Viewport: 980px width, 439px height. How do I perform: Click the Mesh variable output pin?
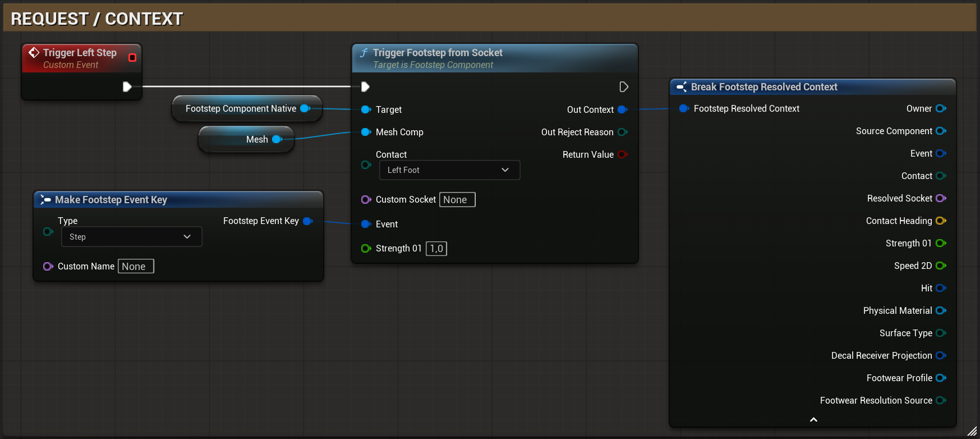click(x=277, y=139)
